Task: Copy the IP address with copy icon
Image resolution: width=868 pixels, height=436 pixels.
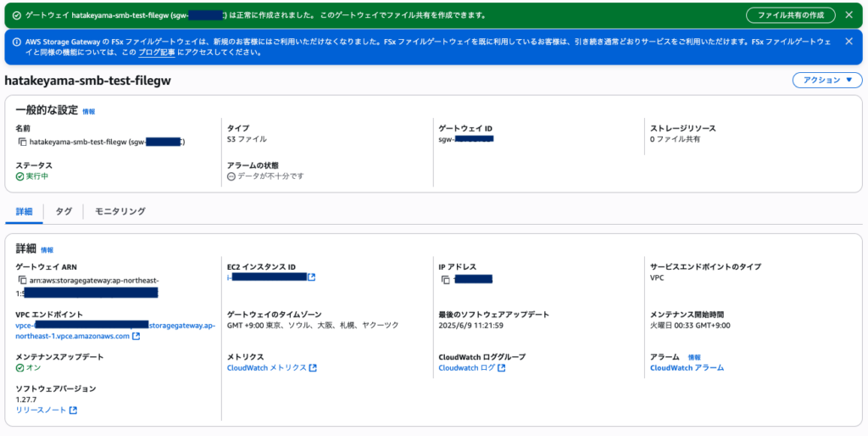Action: (x=446, y=280)
